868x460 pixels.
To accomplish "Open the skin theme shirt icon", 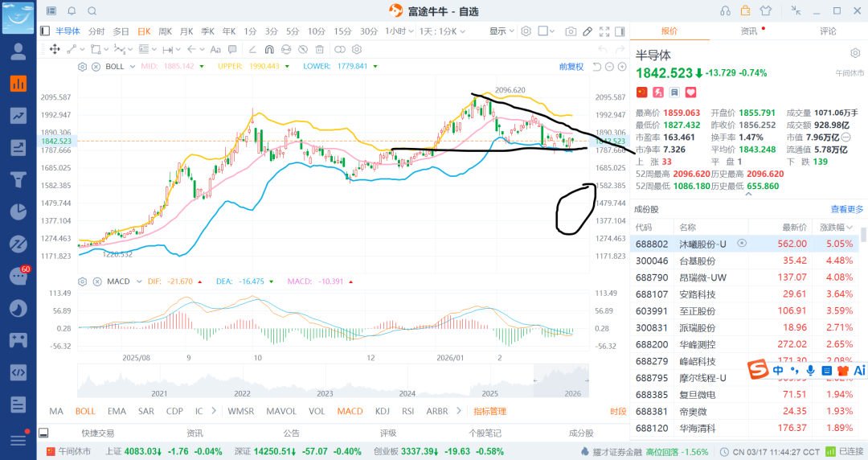I will [766, 11].
